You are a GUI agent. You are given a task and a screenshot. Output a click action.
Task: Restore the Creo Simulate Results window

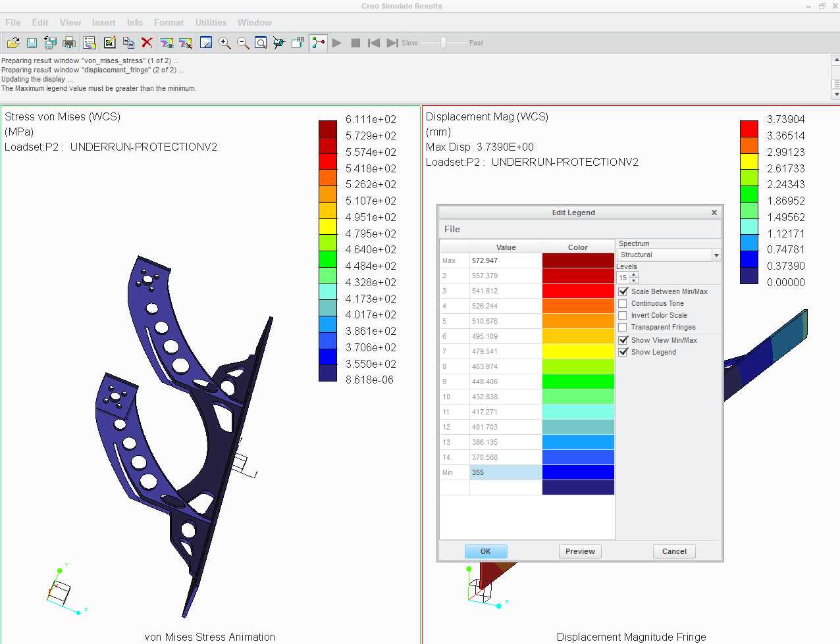[x=822, y=6]
